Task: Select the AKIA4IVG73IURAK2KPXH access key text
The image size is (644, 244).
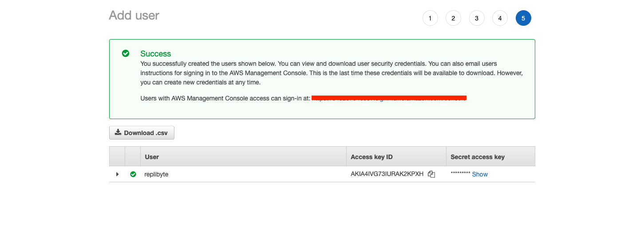Action: (x=387, y=174)
